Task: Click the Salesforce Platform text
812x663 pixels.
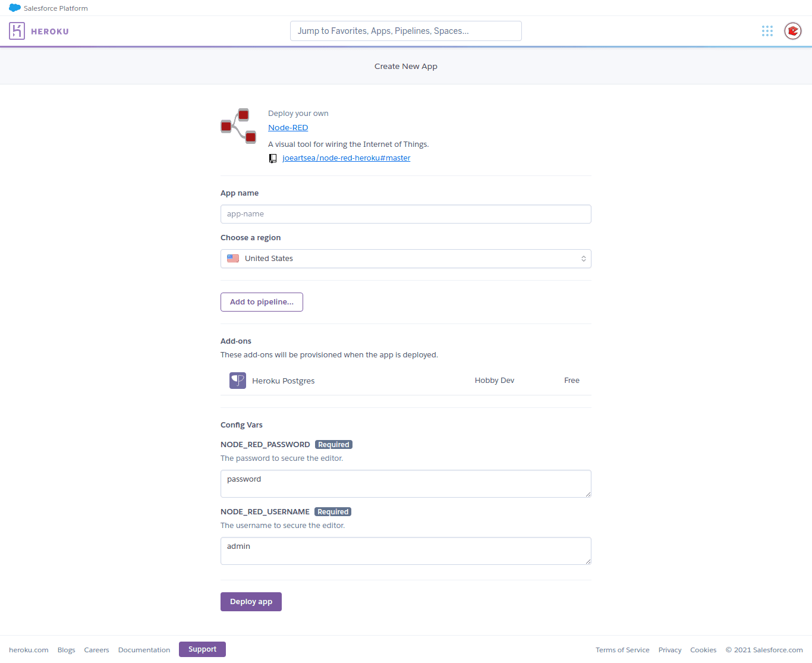Action: (56, 8)
